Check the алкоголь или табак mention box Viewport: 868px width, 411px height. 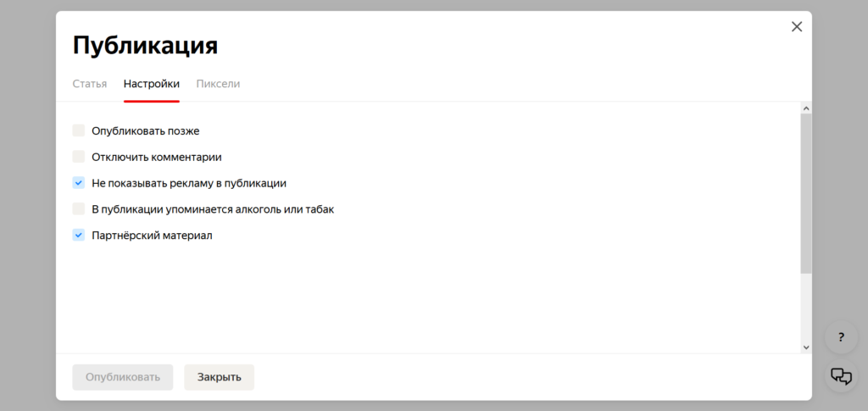coord(79,208)
